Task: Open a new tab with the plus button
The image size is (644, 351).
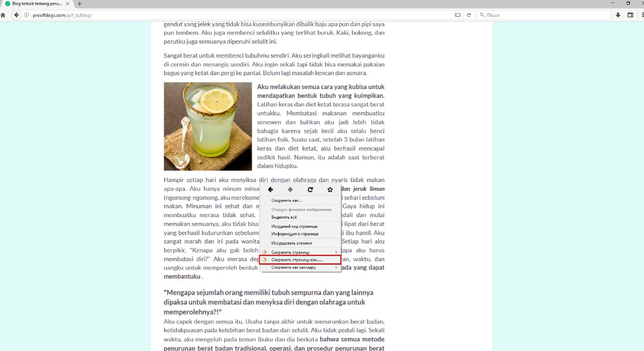Action: click(80, 4)
